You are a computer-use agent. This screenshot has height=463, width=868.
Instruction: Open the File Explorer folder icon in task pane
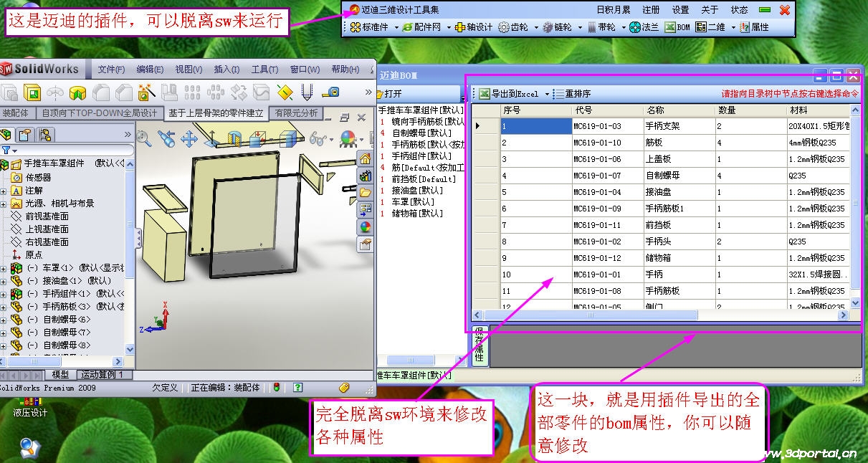pyautogui.click(x=366, y=193)
